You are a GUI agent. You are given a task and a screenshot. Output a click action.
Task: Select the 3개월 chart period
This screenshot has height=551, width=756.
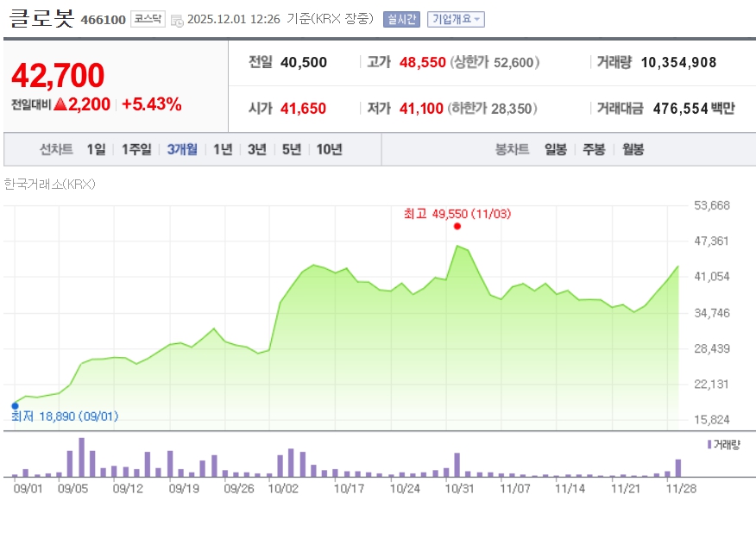pyautogui.click(x=182, y=149)
